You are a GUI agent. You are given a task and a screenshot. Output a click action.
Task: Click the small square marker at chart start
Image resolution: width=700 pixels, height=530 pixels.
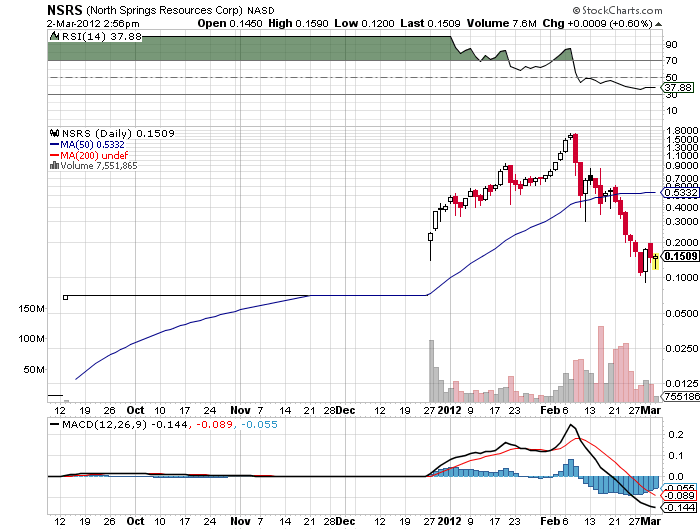click(x=66, y=297)
